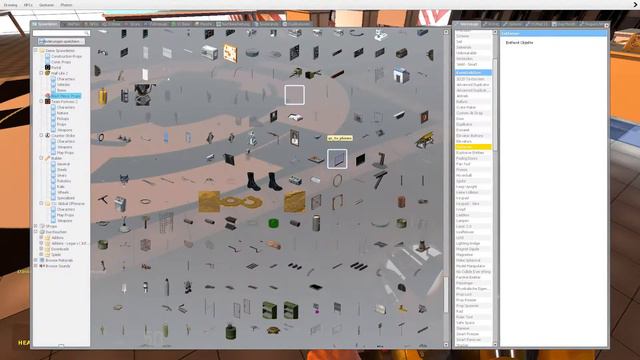Click the tool list scrollbar thumb
Viewport: 640px width, 360px height.
coord(495,105)
